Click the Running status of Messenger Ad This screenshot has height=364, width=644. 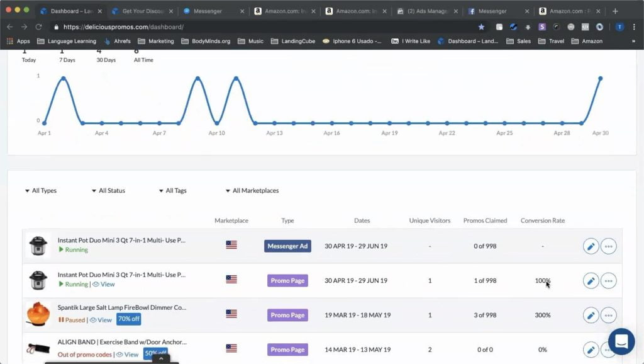click(x=73, y=249)
